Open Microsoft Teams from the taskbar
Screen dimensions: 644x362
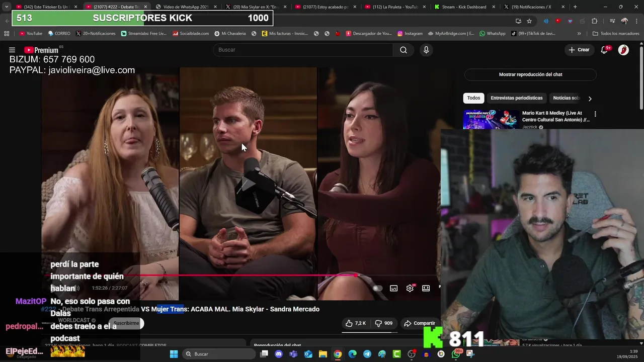[293, 354]
